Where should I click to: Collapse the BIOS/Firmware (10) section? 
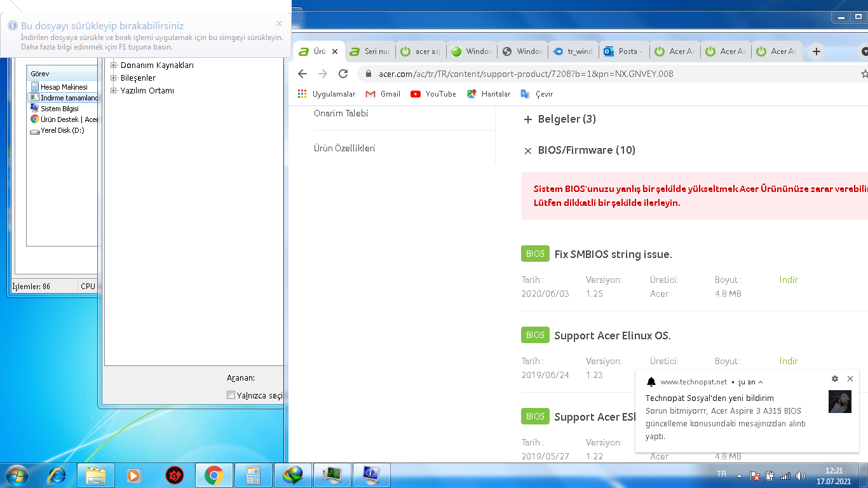coord(579,150)
